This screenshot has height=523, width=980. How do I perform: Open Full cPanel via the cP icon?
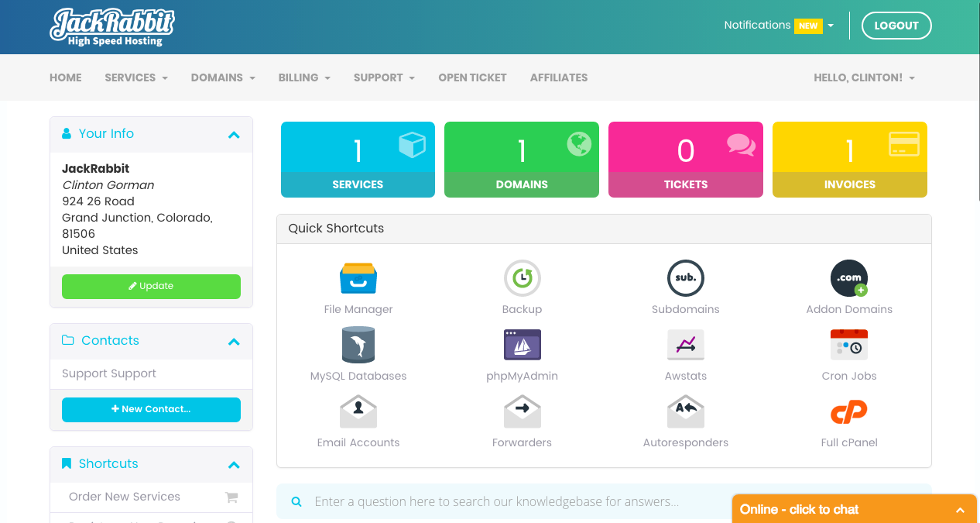click(x=848, y=412)
